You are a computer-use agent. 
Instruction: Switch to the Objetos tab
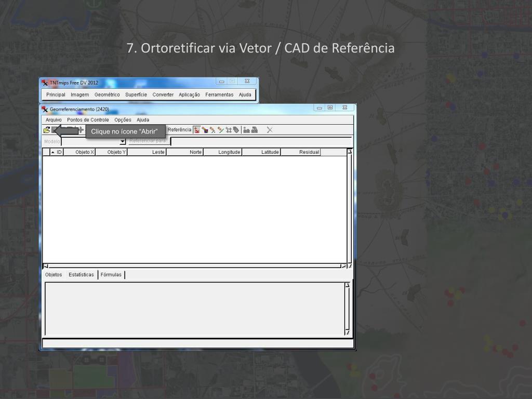54,275
